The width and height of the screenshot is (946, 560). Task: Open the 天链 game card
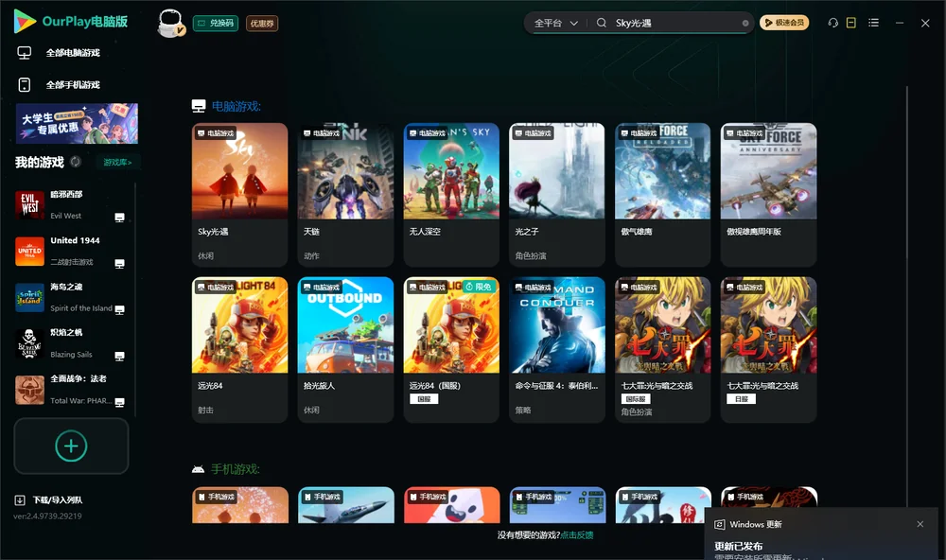(x=345, y=194)
